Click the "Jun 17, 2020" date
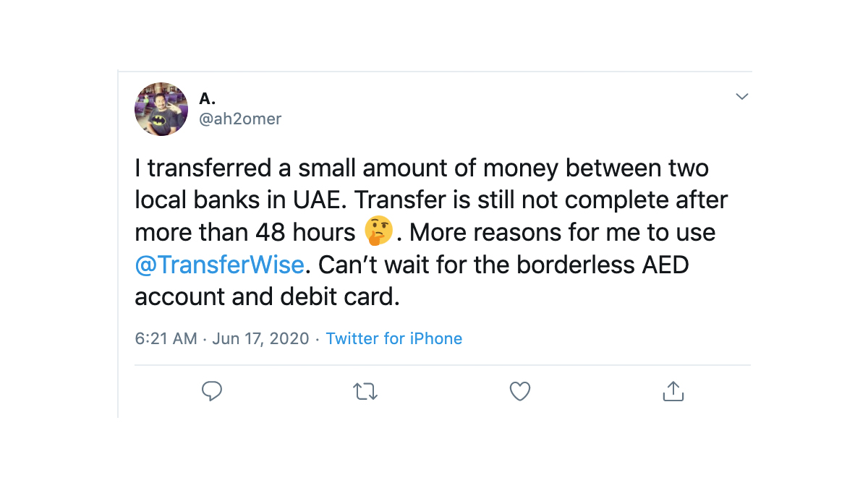Image resolution: width=868 pixels, height=488 pixels. [x=260, y=338]
